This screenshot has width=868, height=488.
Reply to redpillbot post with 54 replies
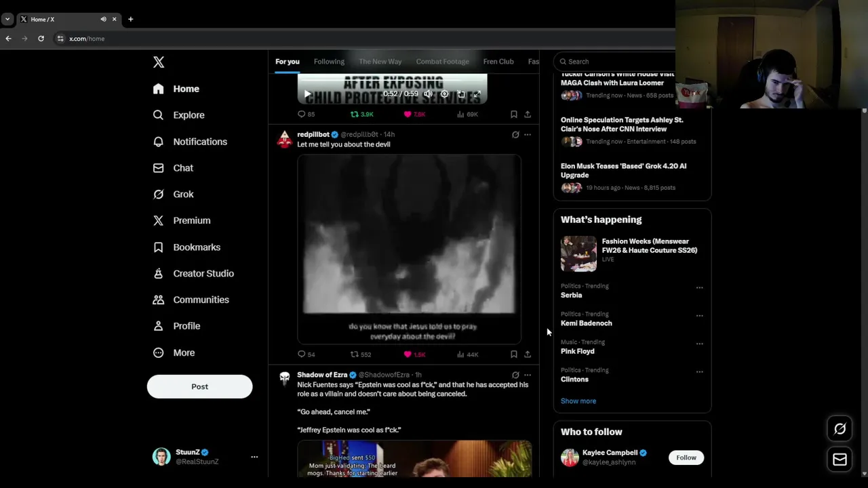(307, 354)
